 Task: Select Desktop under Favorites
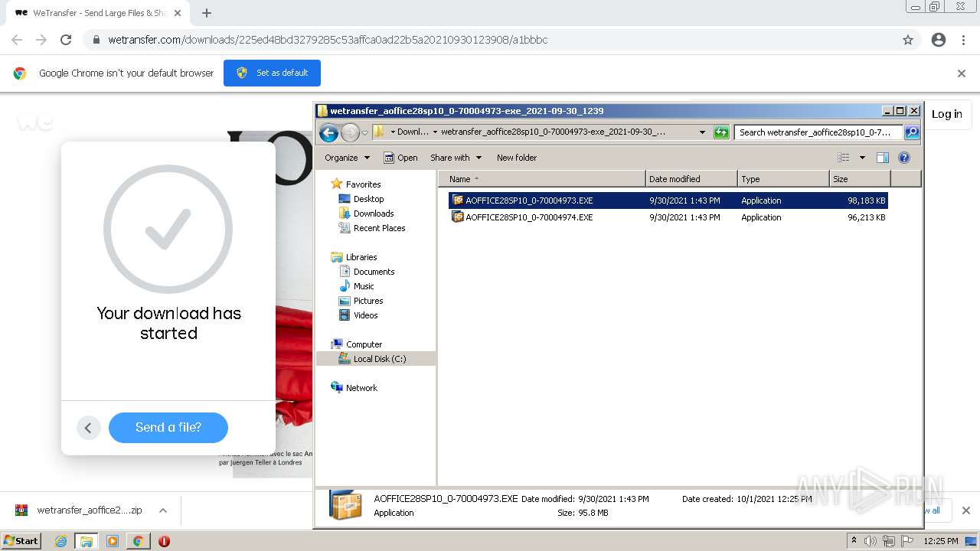pyautogui.click(x=368, y=199)
